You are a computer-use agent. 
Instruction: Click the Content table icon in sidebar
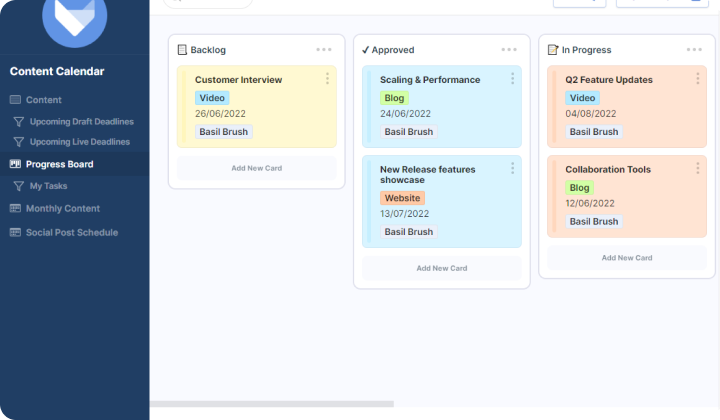pos(15,100)
